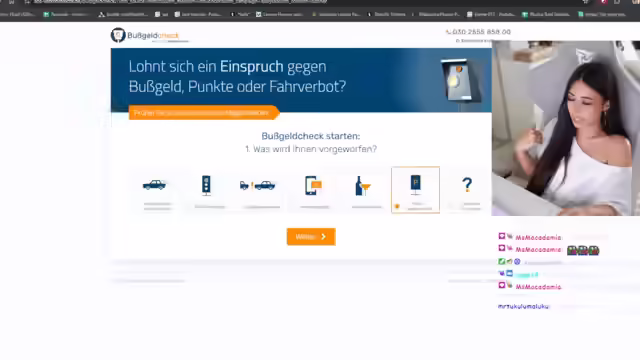Select the car speeding offense icon
The image size is (640, 360).
click(x=154, y=185)
